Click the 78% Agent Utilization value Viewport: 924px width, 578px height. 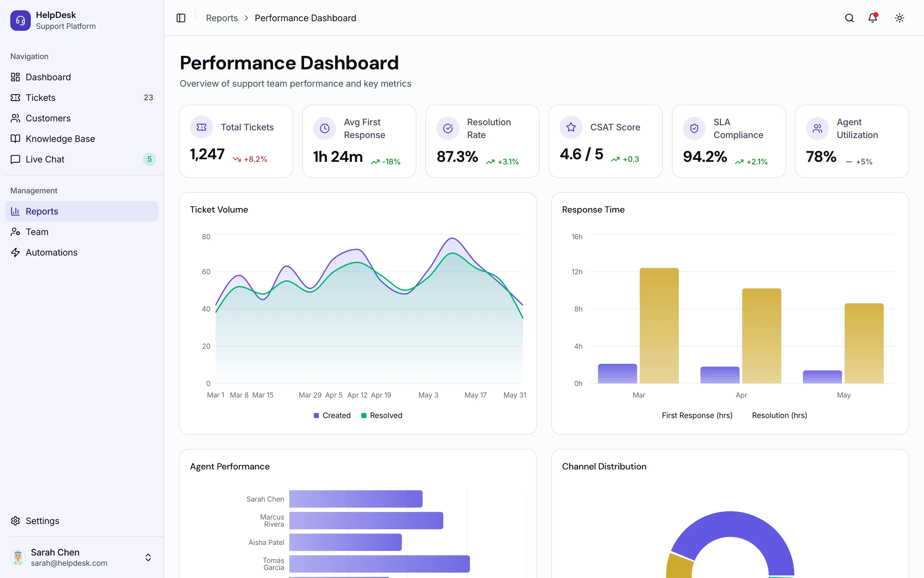821,157
